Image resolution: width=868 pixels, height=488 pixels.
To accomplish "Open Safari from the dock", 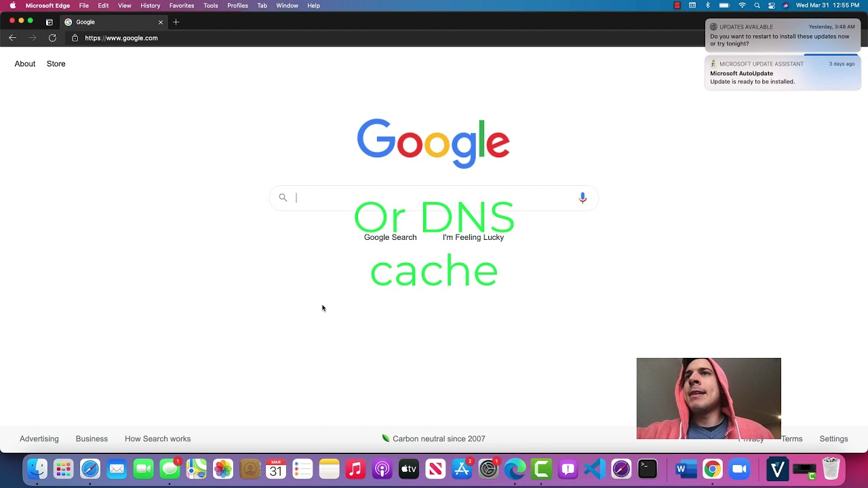I will coord(90,468).
